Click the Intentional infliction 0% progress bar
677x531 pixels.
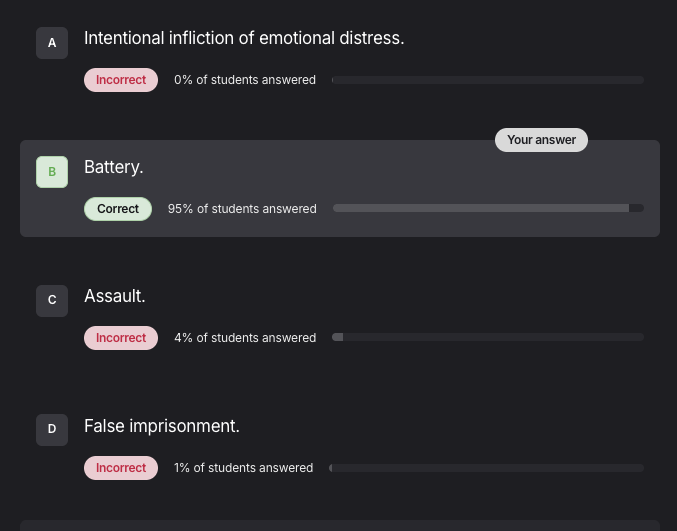[488, 80]
